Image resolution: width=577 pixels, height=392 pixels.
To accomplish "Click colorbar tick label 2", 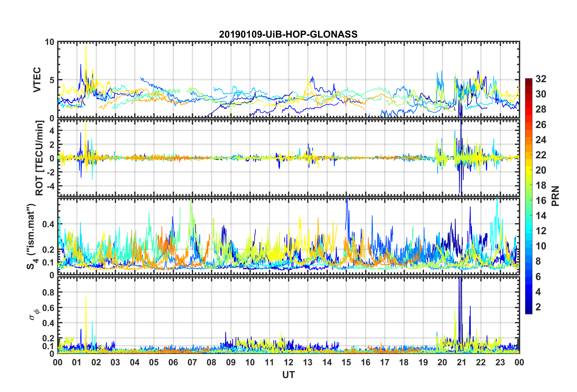I will pyautogui.click(x=538, y=307).
